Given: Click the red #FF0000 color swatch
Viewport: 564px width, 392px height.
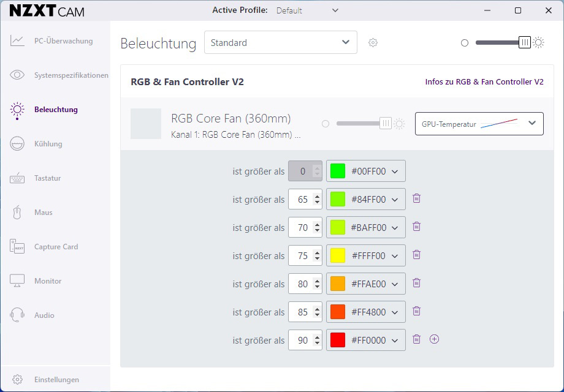Looking at the screenshot, I should [x=338, y=341].
